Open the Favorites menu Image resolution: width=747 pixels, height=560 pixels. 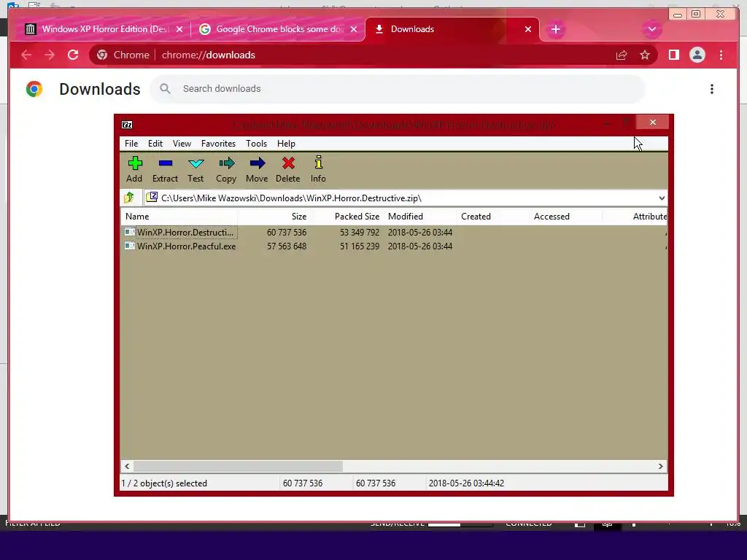pyautogui.click(x=218, y=144)
